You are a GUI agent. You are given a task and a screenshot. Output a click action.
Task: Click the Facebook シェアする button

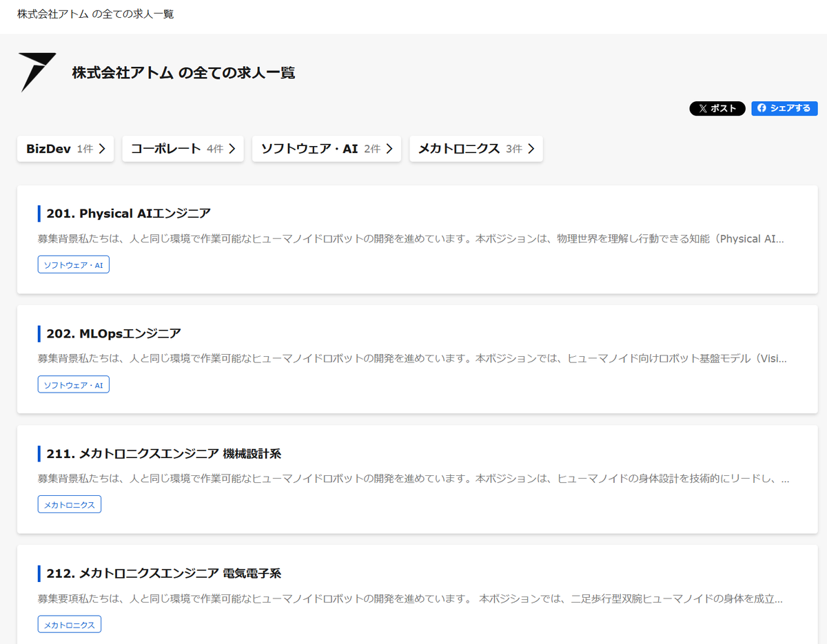click(784, 108)
